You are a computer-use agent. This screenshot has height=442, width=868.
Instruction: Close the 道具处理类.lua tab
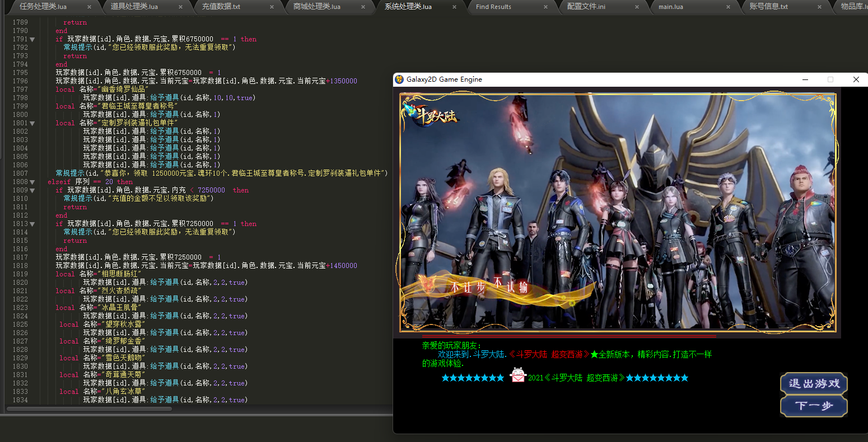[180, 7]
